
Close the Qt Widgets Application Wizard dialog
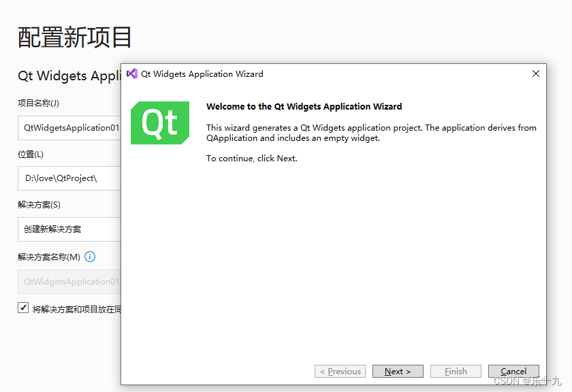tap(535, 73)
